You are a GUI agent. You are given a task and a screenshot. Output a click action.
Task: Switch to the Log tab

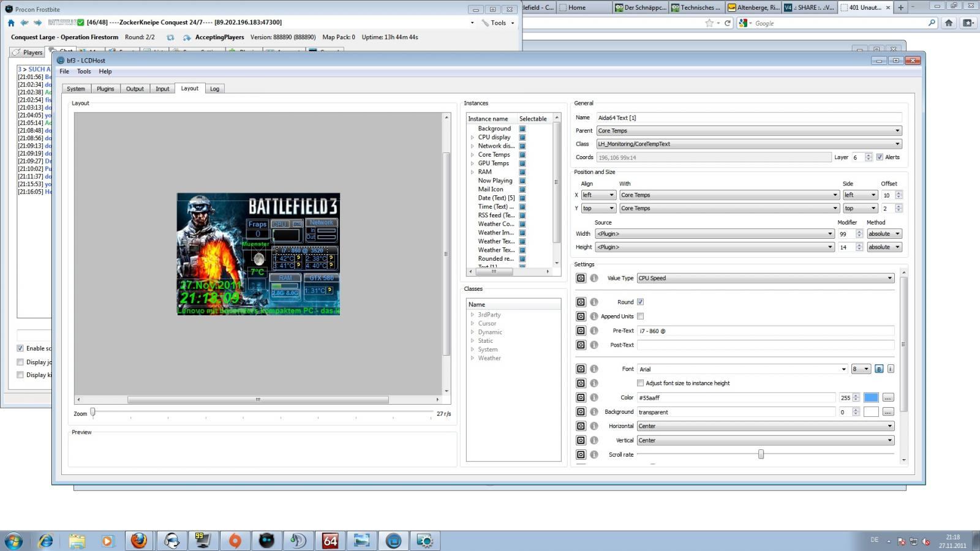214,89
